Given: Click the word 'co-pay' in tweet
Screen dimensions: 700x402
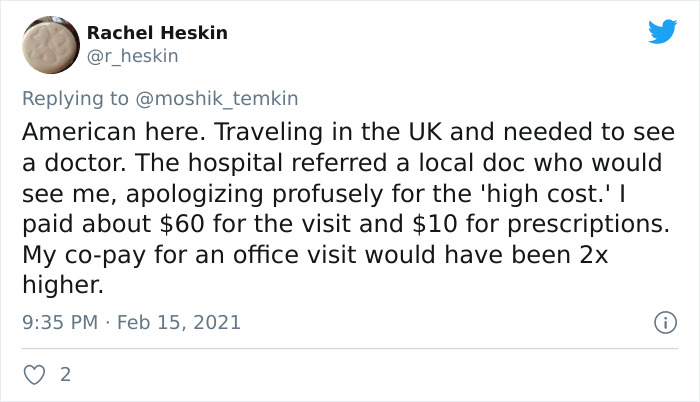Looking at the screenshot, I should [x=105, y=256].
